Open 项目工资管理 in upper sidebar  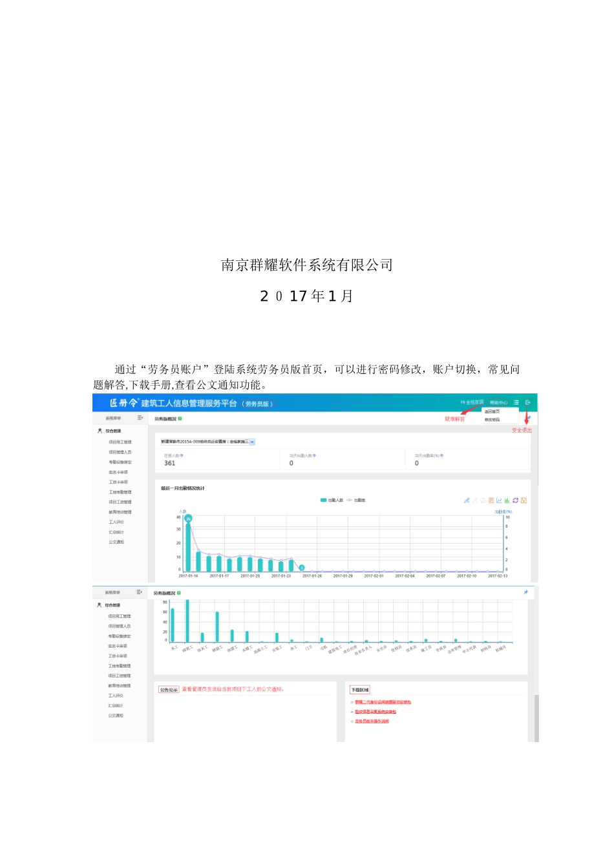click(x=120, y=502)
